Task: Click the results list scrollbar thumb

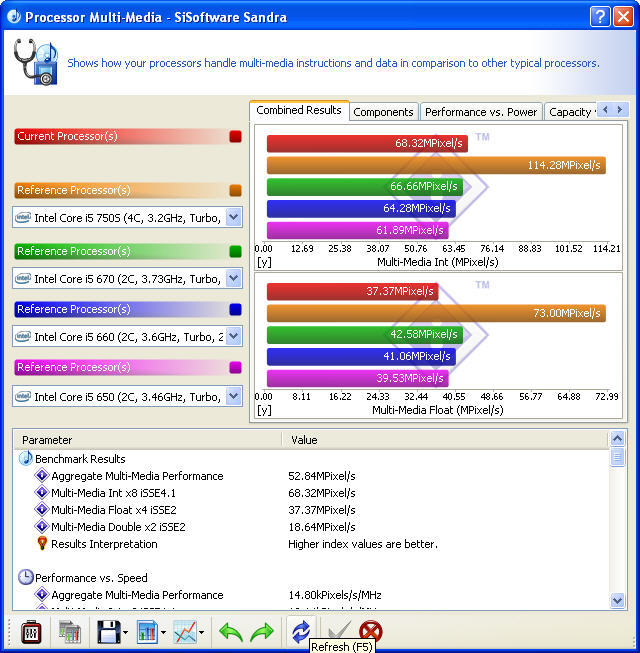Action: tap(618, 457)
